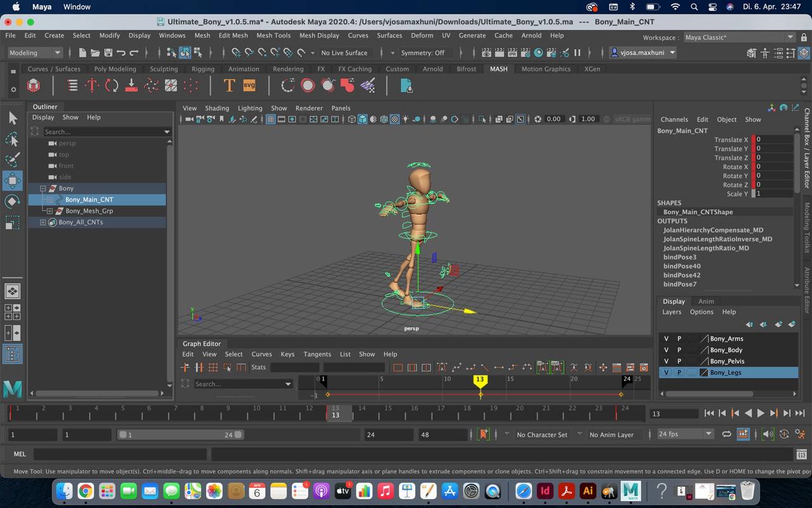Image resolution: width=812 pixels, height=508 pixels.
Task: Activate the Scale tool in toolbox
Action: point(12,222)
